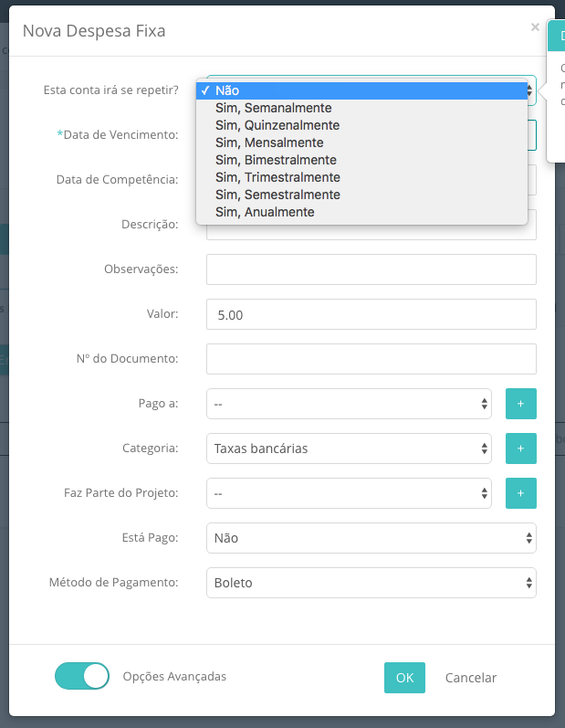Viewport: 565px width, 728px height.
Task: Click the Valor input field
Action: 371,314
